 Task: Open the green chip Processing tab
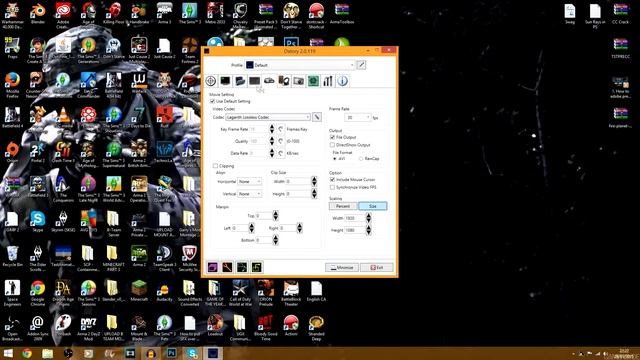pyautogui.click(x=313, y=81)
